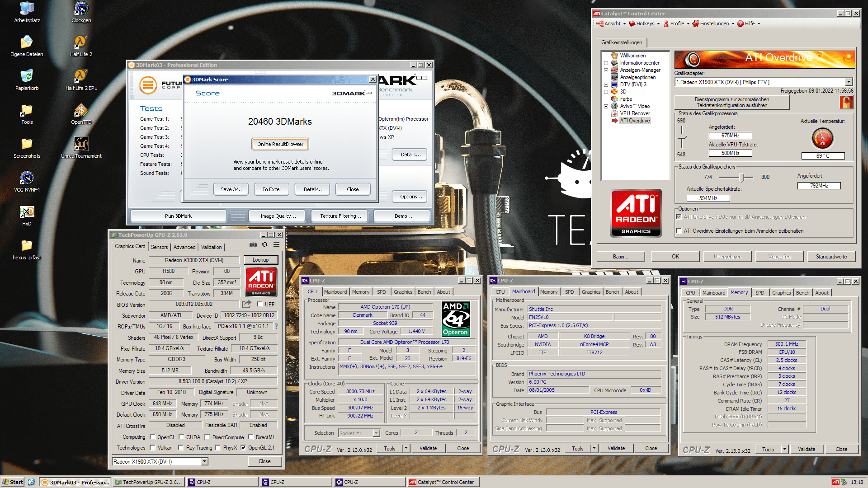
Task: Click GPU-Z screenshot camera icon
Action: click(253, 244)
